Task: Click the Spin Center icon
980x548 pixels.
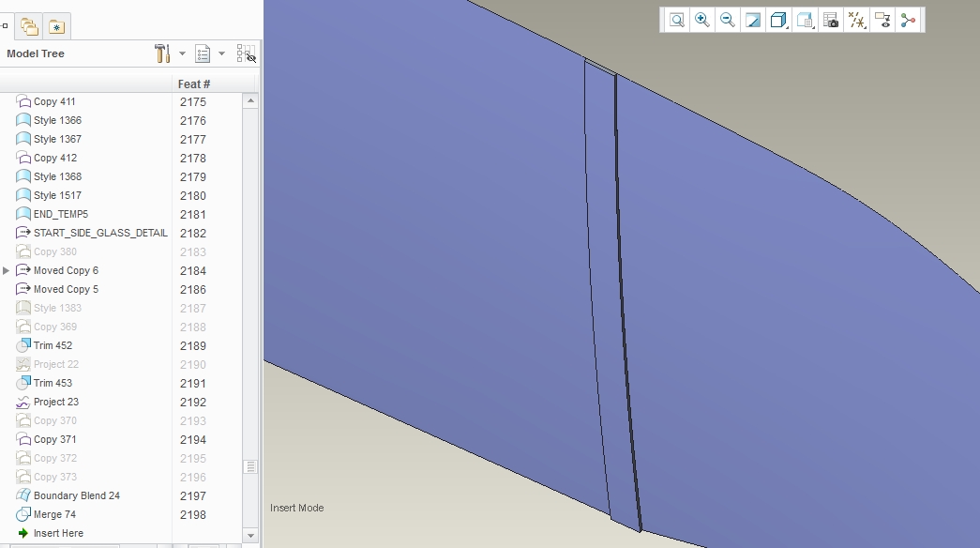Action: coord(908,20)
